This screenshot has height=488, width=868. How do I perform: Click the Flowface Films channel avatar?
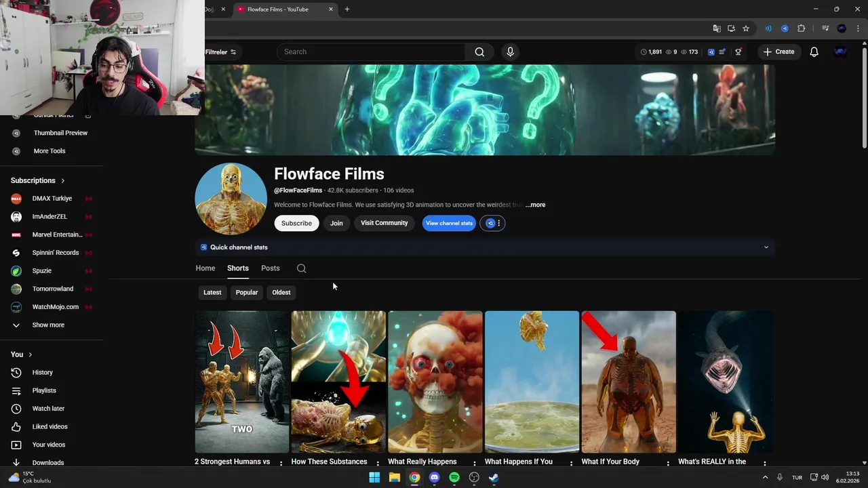(x=231, y=199)
